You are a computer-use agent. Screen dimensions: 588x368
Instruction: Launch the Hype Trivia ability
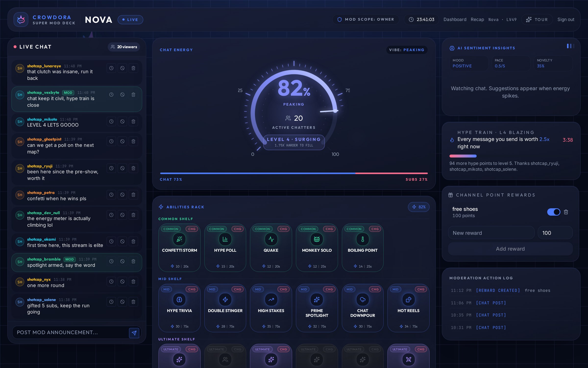tap(179, 308)
